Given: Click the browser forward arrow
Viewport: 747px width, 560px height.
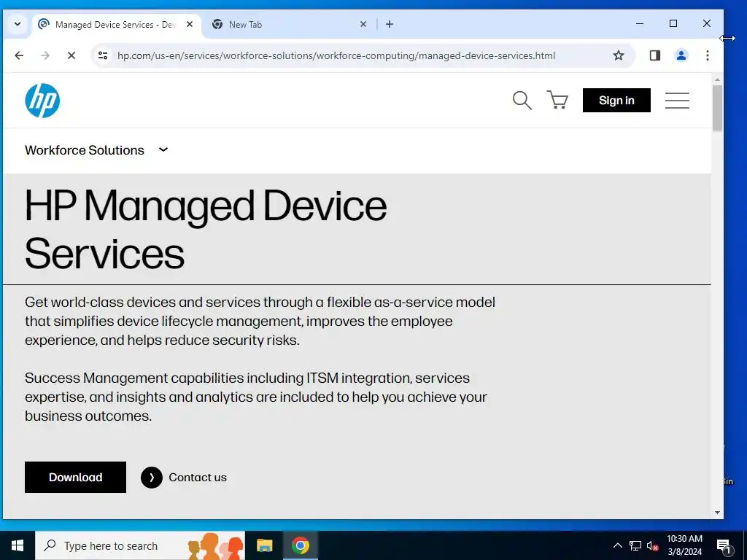Looking at the screenshot, I should [45, 55].
